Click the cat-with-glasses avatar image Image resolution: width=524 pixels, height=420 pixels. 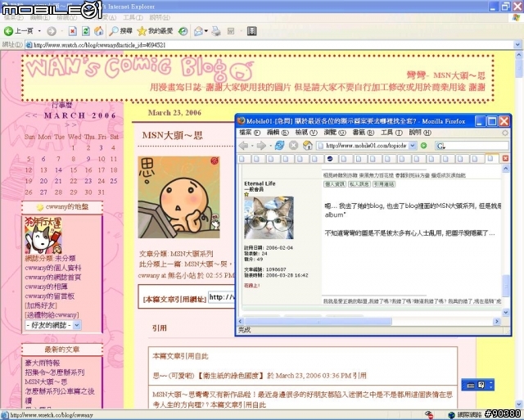269,218
